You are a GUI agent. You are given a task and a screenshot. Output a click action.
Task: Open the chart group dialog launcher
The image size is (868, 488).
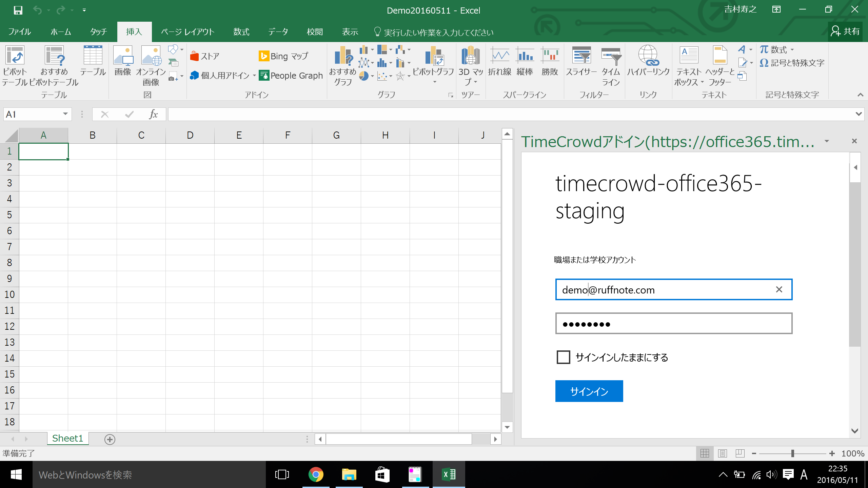pyautogui.click(x=451, y=95)
